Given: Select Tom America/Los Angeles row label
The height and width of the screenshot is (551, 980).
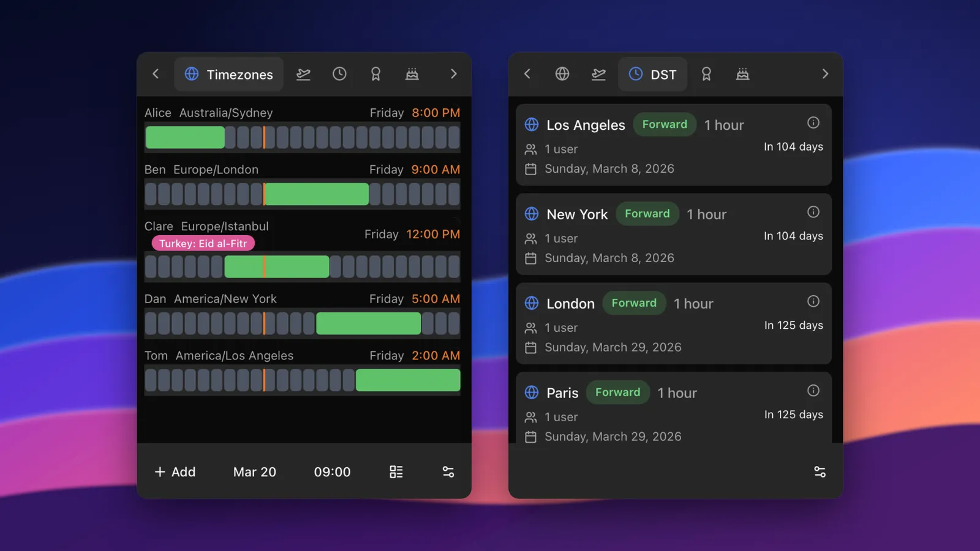Looking at the screenshot, I should click(x=219, y=356).
